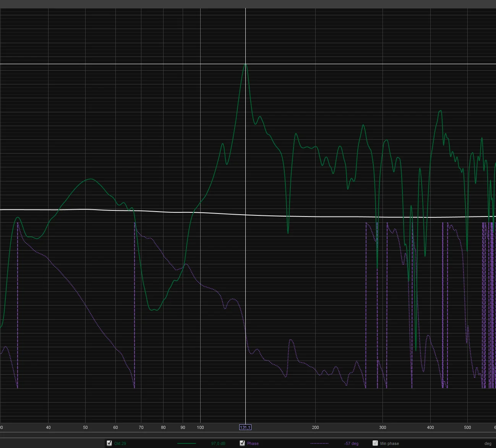Toggle the Phase trace checkbox
The image size is (496, 448).
coord(242,443)
